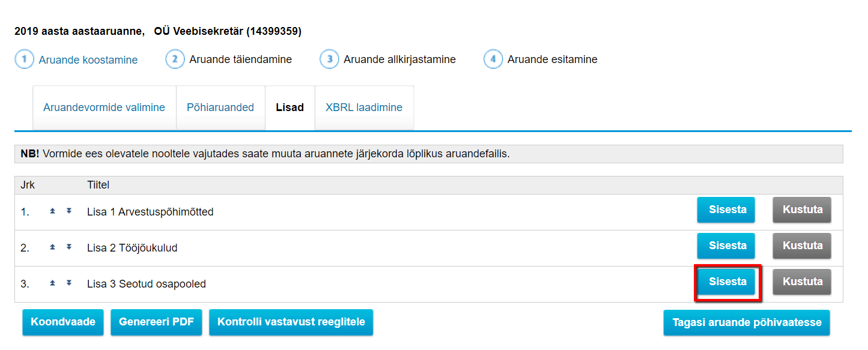The image size is (868, 350).
Task: Move Lisa 1 Arvestuspõhimõtted down with arrow
Action: point(69,211)
